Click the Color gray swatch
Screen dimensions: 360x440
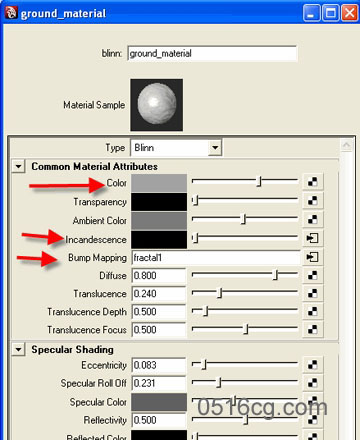point(159,183)
